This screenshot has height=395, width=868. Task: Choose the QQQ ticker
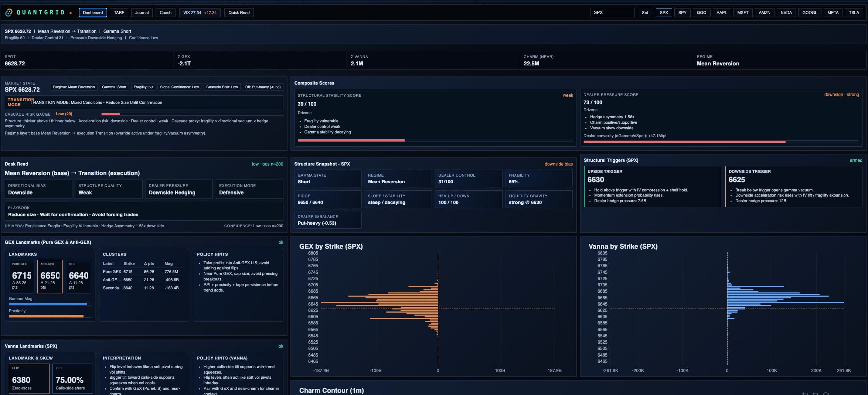point(701,13)
